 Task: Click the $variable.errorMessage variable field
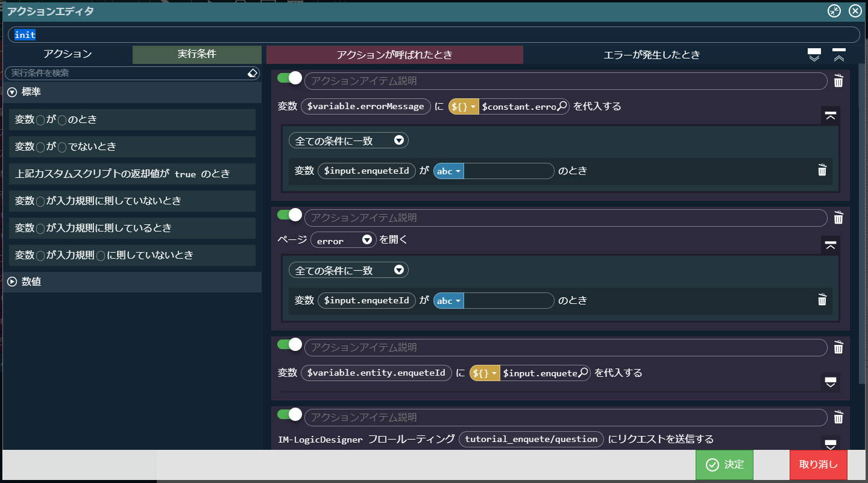366,106
